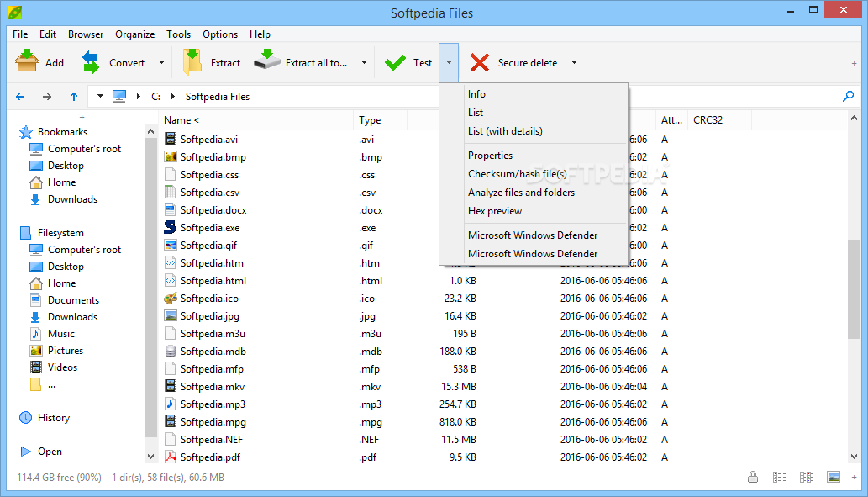Switch to details list view icon
Screen dimensions: 868x497
pos(780,477)
